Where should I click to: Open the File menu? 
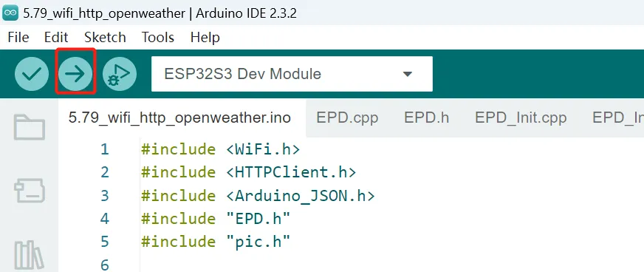pos(18,38)
